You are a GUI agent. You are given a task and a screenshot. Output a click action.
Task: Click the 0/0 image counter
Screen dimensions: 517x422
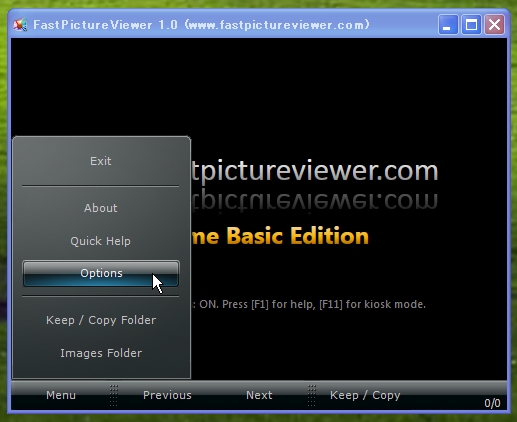(x=492, y=403)
